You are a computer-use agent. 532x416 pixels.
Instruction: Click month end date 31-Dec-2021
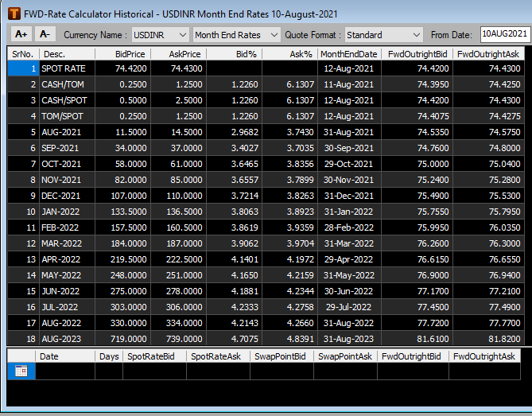click(349, 196)
